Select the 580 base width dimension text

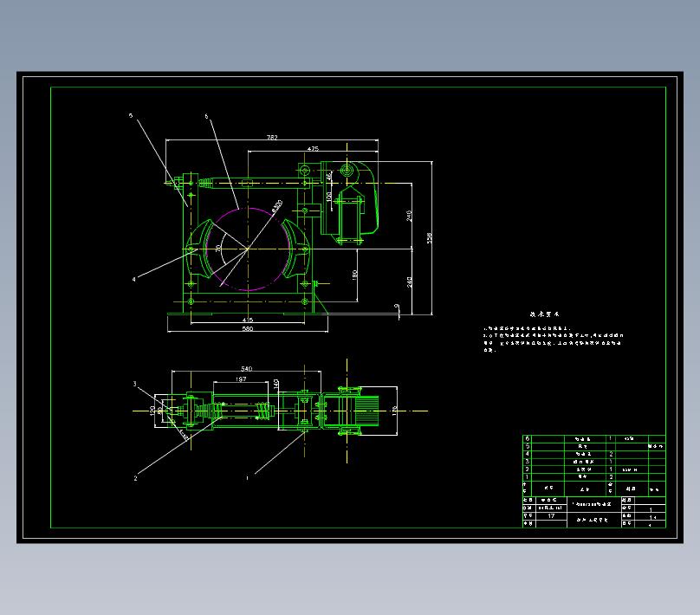tap(248, 329)
